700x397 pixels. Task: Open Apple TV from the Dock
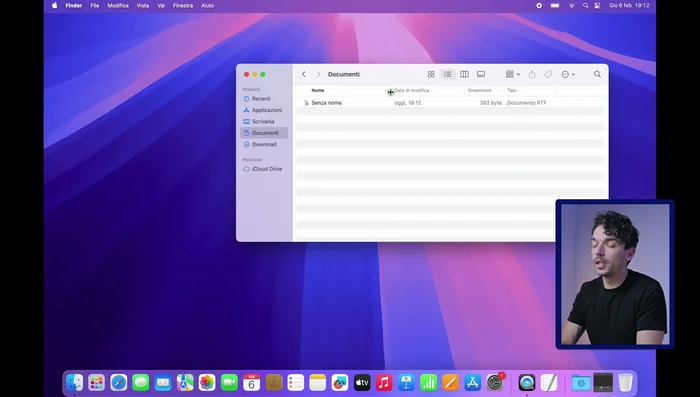[x=362, y=383]
